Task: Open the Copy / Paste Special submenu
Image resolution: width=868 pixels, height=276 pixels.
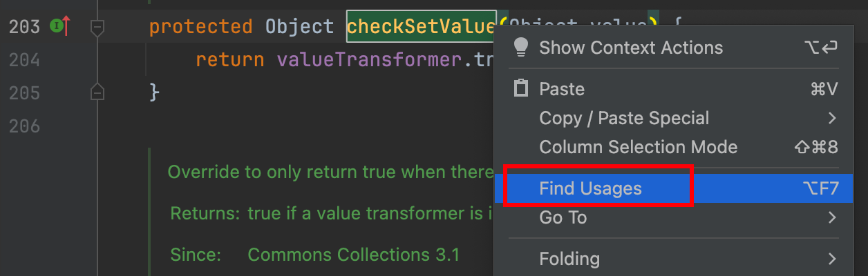Action: [x=623, y=118]
